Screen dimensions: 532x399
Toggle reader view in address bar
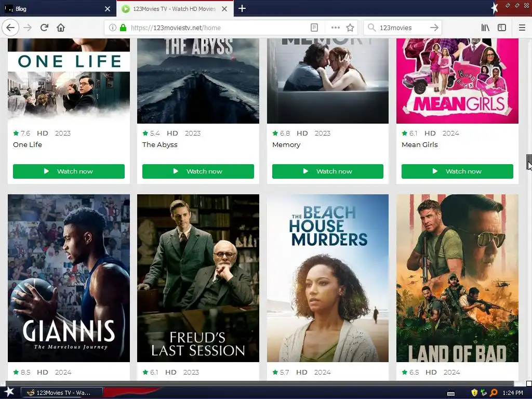pyautogui.click(x=314, y=28)
